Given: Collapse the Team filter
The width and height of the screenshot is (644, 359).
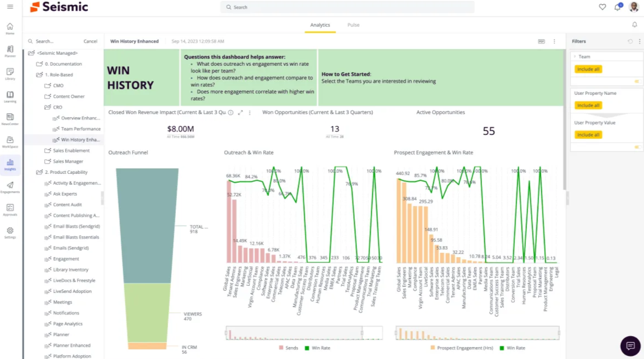Looking at the screenshot, I should (575, 57).
